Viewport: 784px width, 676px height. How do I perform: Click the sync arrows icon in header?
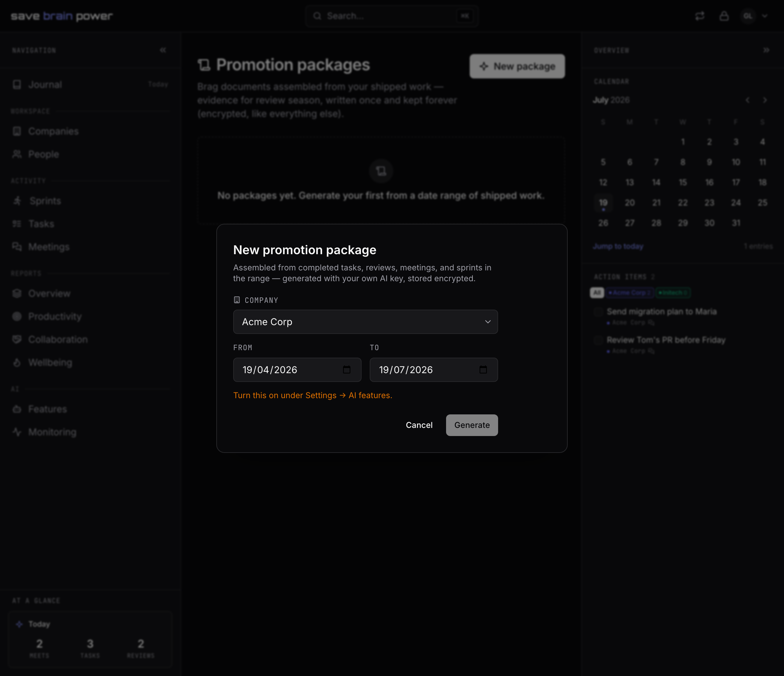click(700, 16)
